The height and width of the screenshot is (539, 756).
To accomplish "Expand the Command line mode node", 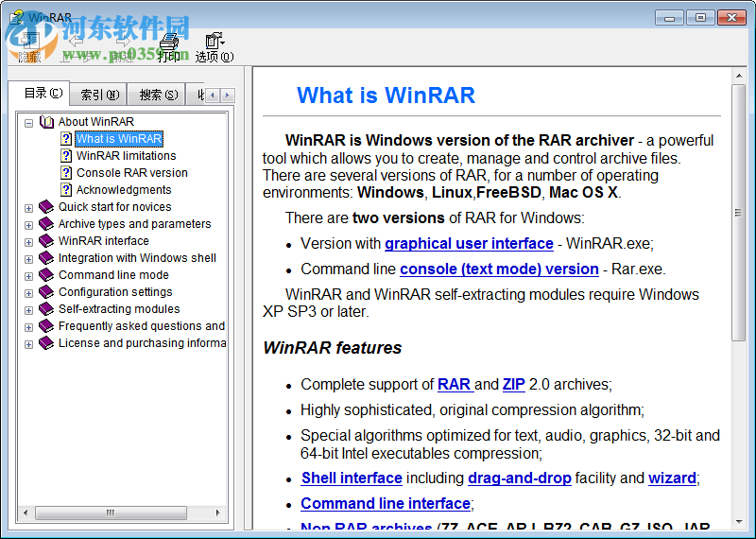I will 29,276.
